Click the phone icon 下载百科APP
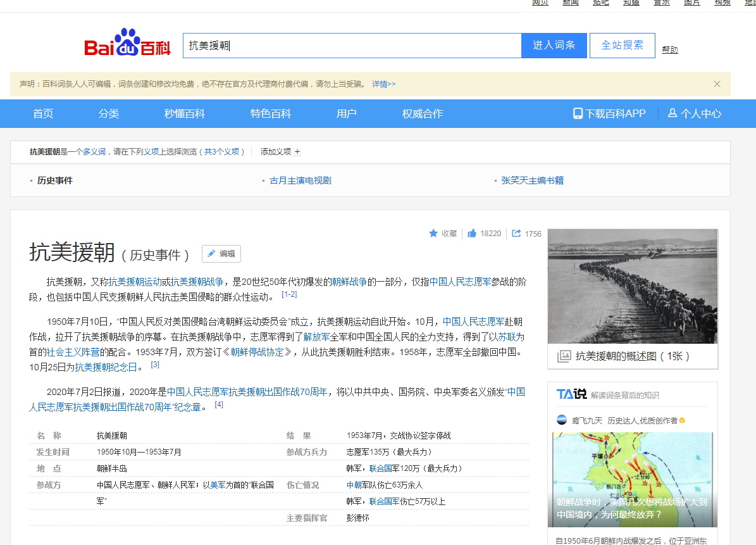 (x=578, y=114)
